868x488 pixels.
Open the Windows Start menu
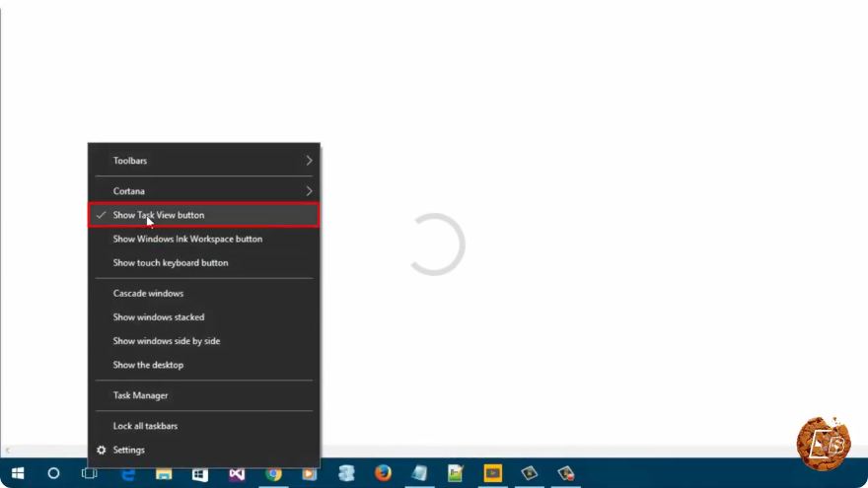pyautogui.click(x=18, y=473)
